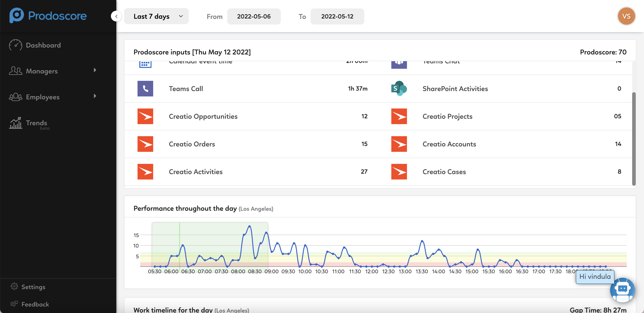
Task: Click the Creatio Orders icon
Action: 145,144
